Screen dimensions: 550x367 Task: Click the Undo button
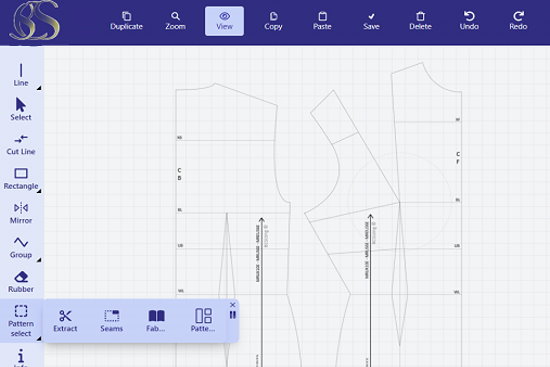pyautogui.click(x=469, y=21)
